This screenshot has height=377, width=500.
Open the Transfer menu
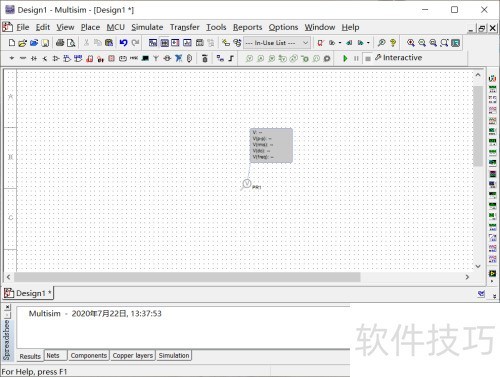click(185, 27)
